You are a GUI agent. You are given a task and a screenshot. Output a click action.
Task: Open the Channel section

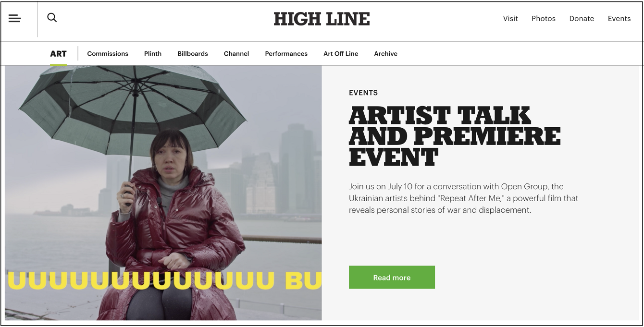236,54
